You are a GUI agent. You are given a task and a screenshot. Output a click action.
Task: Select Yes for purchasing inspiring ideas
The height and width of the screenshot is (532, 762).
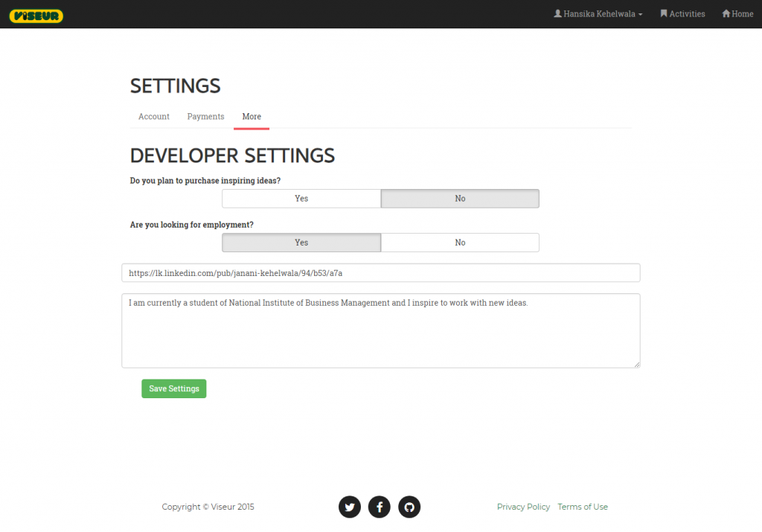(x=301, y=199)
